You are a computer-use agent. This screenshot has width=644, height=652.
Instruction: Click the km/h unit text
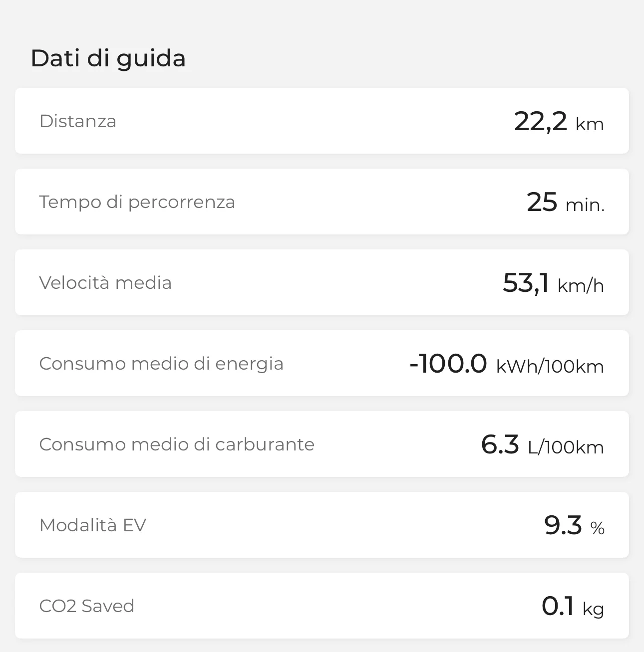(x=581, y=286)
